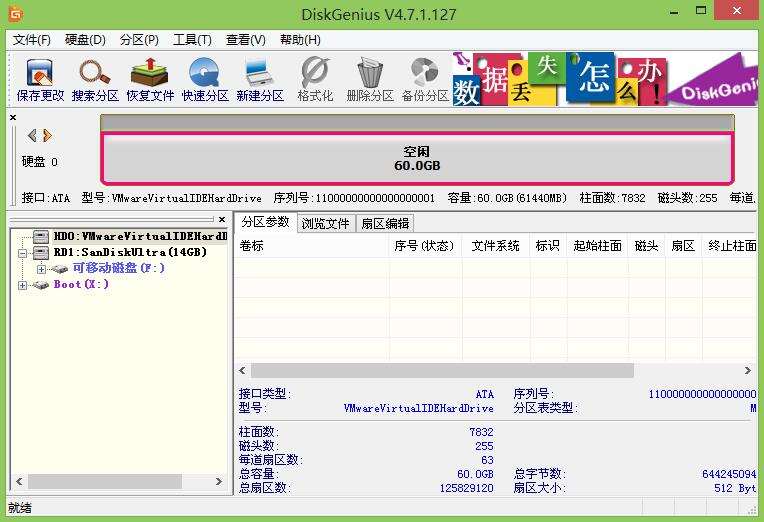The image size is (764, 522).
Task: Sort by 扇区 column header
Action: pos(683,246)
